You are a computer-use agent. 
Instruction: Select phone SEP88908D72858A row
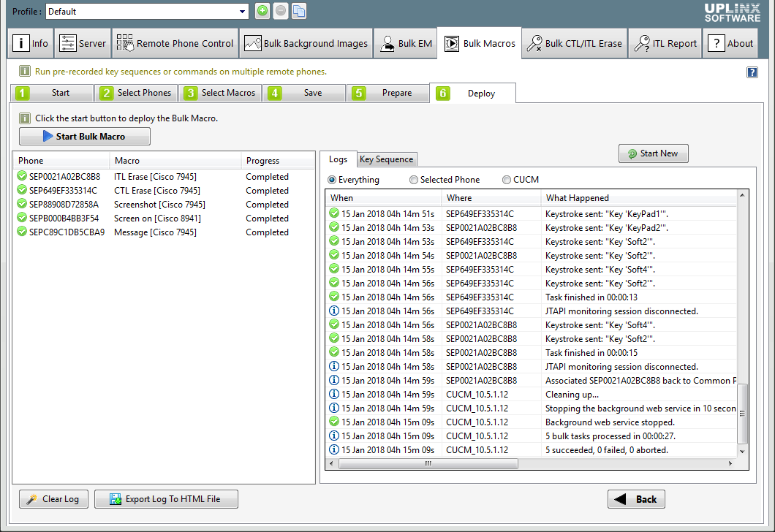[x=164, y=205]
